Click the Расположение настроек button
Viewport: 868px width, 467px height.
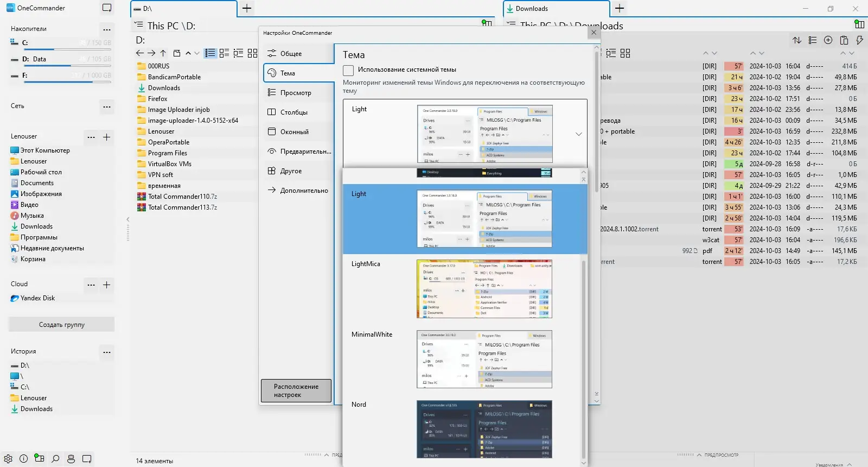point(296,391)
